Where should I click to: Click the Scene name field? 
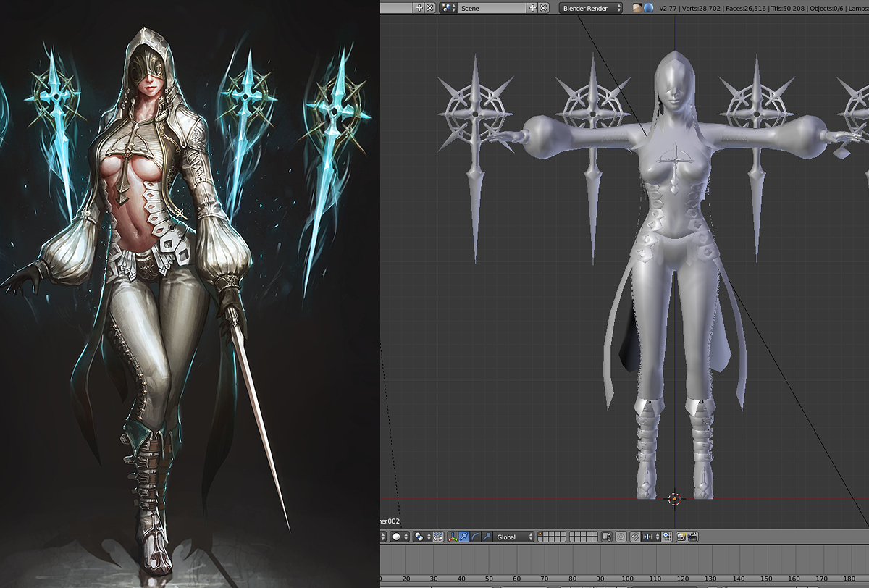(492, 8)
